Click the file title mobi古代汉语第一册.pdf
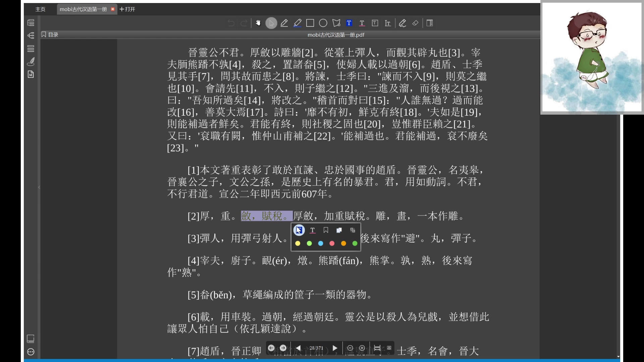Screen dimensions: 644x362 coord(336,35)
